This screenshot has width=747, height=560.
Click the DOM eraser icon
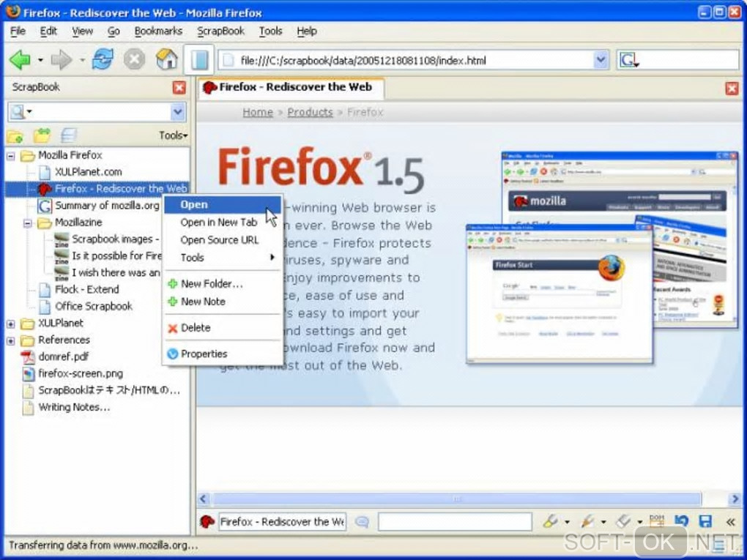[657, 521]
